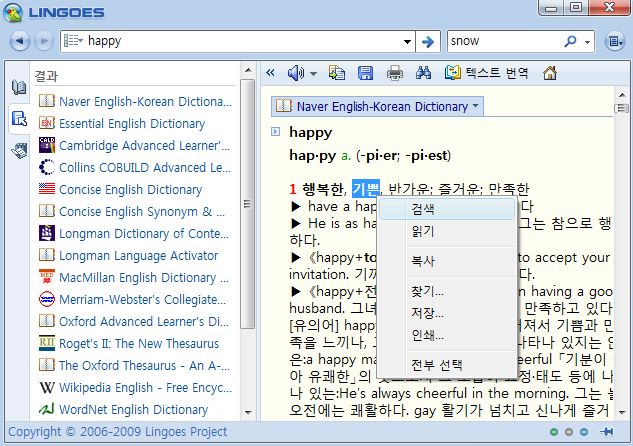Click the floppy disk save icon
The height and width of the screenshot is (446, 633).
(x=365, y=73)
